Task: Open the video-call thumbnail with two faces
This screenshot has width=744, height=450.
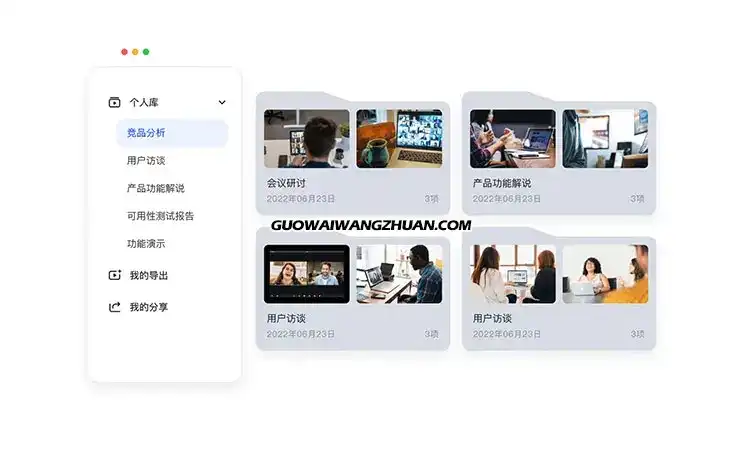Action: (x=307, y=274)
